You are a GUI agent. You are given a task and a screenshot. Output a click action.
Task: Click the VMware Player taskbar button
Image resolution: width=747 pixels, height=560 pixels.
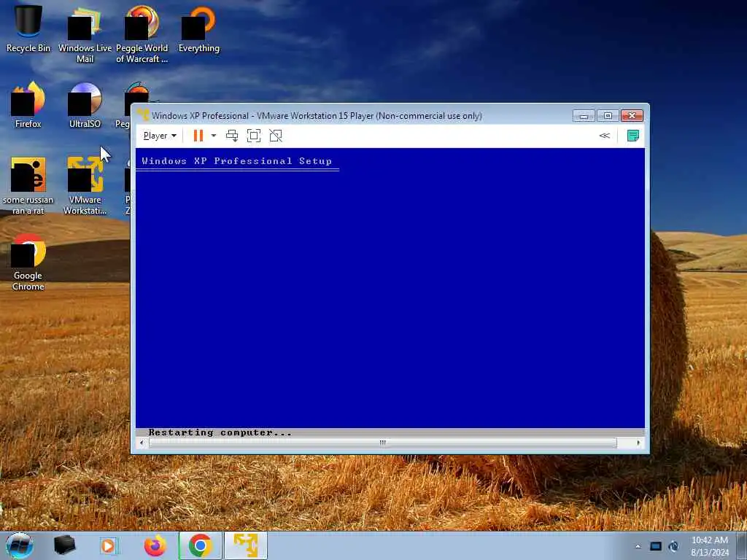tap(246, 545)
